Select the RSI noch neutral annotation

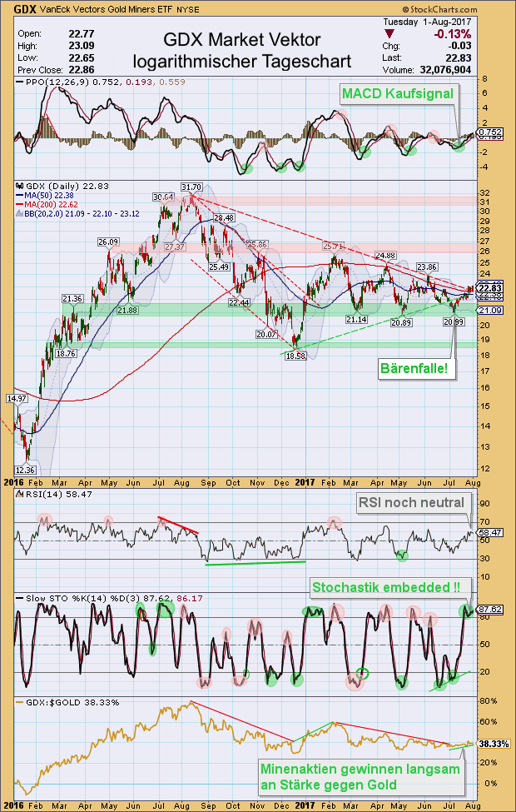pyautogui.click(x=414, y=501)
